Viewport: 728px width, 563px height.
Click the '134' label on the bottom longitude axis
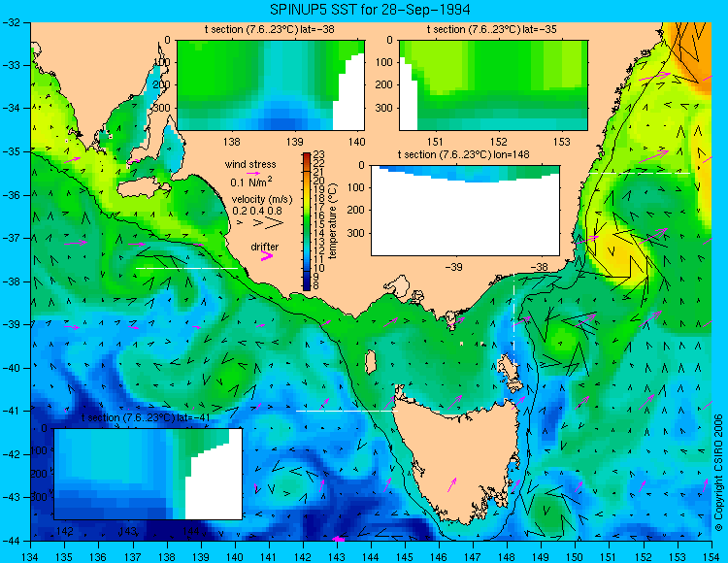[31, 557]
